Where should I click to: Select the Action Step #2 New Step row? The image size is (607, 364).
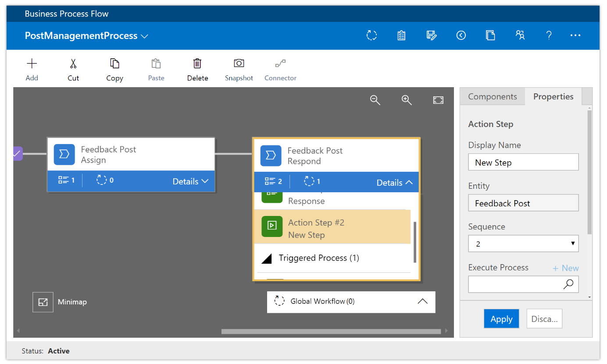tap(332, 227)
